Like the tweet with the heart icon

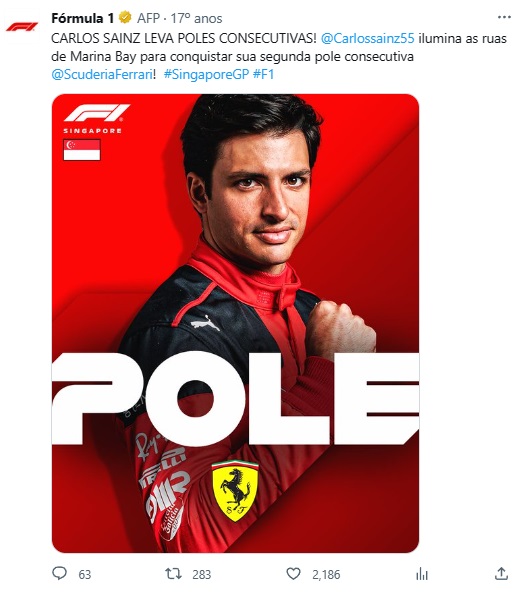(293, 573)
